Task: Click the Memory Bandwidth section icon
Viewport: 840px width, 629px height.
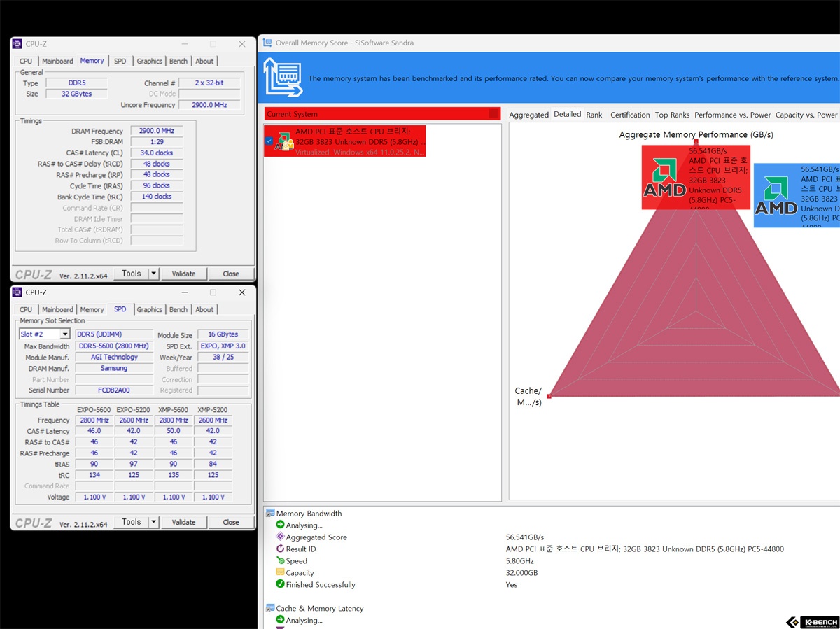Action: click(x=270, y=514)
